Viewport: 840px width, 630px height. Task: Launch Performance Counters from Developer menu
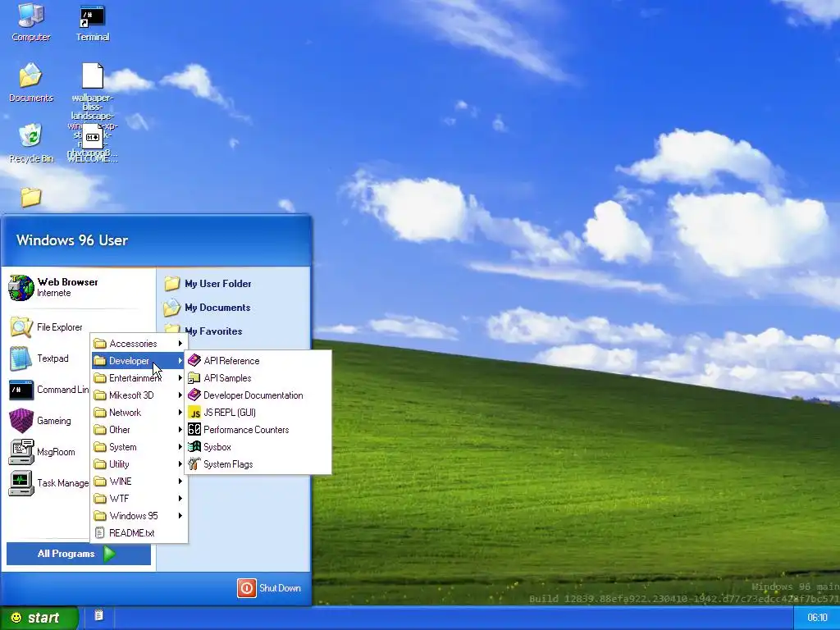(x=258, y=430)
